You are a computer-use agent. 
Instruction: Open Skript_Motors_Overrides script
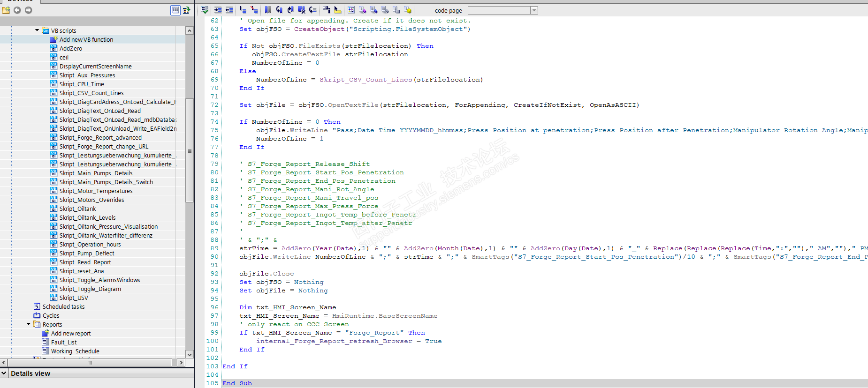pyautogui.click(x=91, y=200)
